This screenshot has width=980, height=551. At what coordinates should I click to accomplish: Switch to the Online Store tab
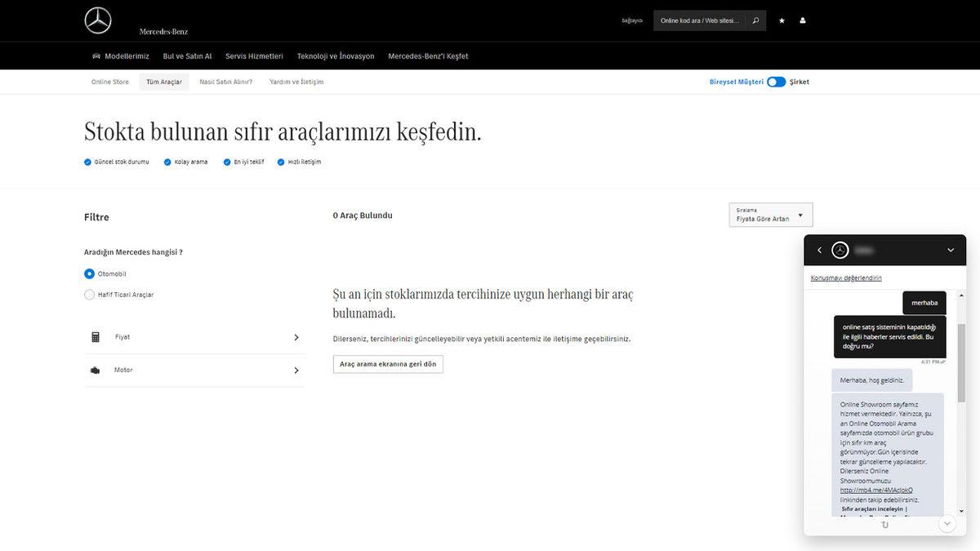click(x=109, y=82)
